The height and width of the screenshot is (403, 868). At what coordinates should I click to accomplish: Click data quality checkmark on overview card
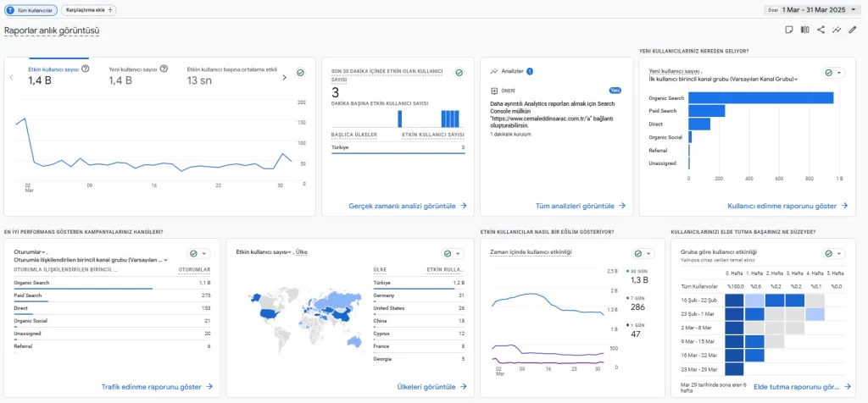click(300, 74)
